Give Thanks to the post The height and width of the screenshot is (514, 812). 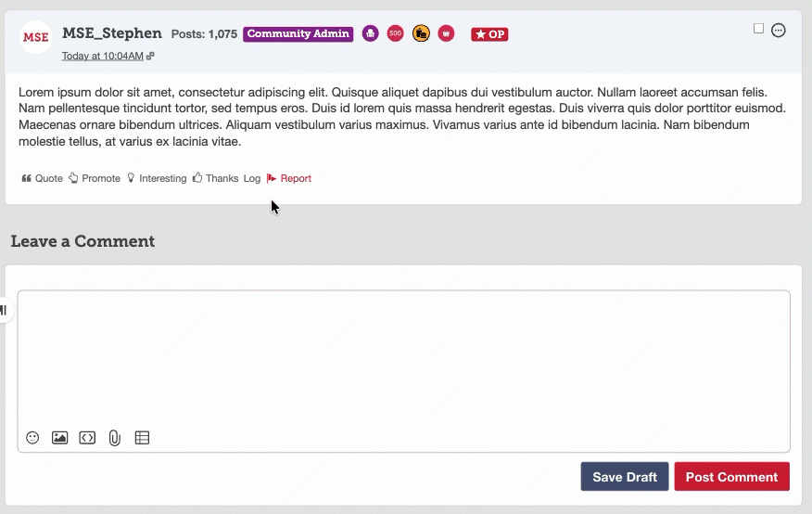pyautogui.click(x=215, y=178)
